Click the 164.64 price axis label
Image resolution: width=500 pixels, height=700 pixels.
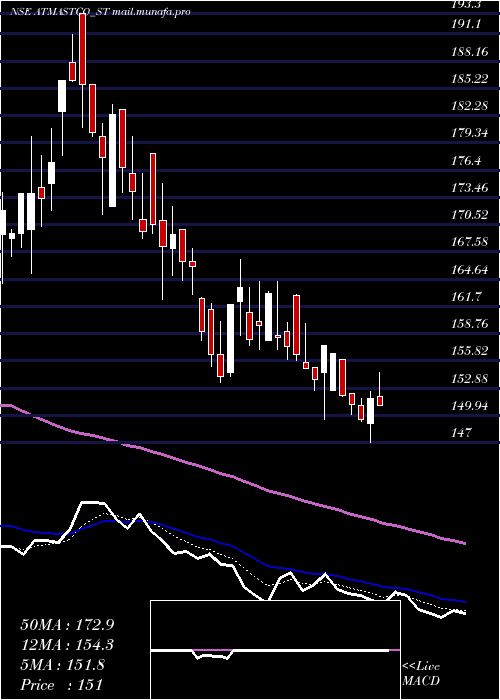pyautogui.click(x=470, y=270)
